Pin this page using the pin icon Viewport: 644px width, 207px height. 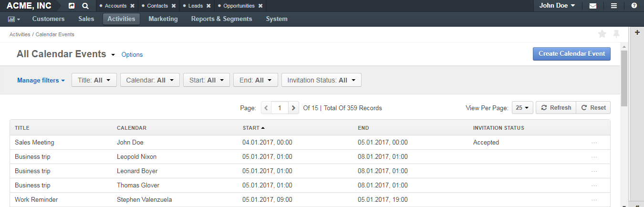click(616, 34)
